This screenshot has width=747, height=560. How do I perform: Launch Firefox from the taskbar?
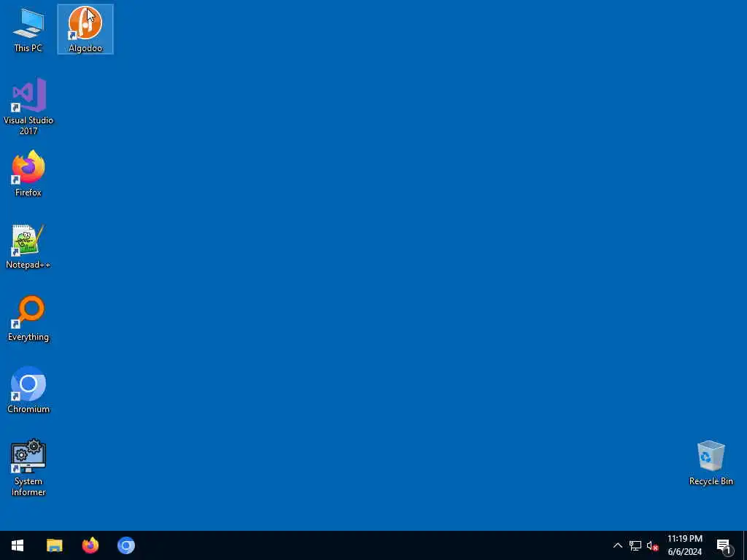pos(90,545)
